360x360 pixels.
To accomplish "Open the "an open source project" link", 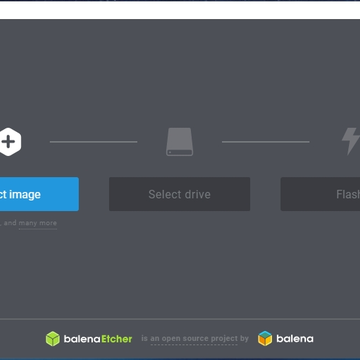I will click(x=194, y=339).
